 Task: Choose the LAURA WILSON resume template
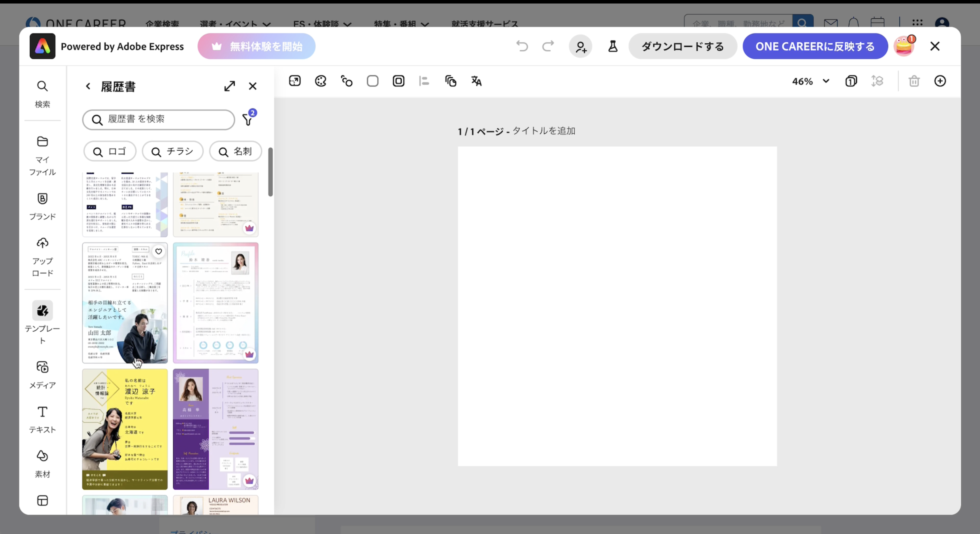coord(216,505)
